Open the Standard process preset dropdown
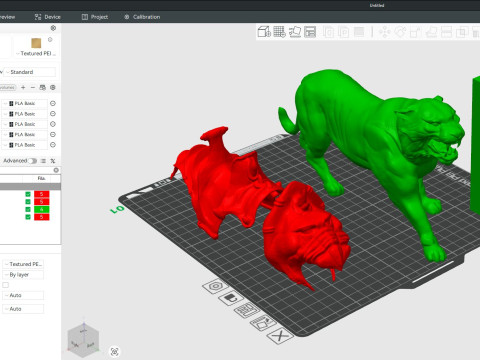 pos(29,72)
